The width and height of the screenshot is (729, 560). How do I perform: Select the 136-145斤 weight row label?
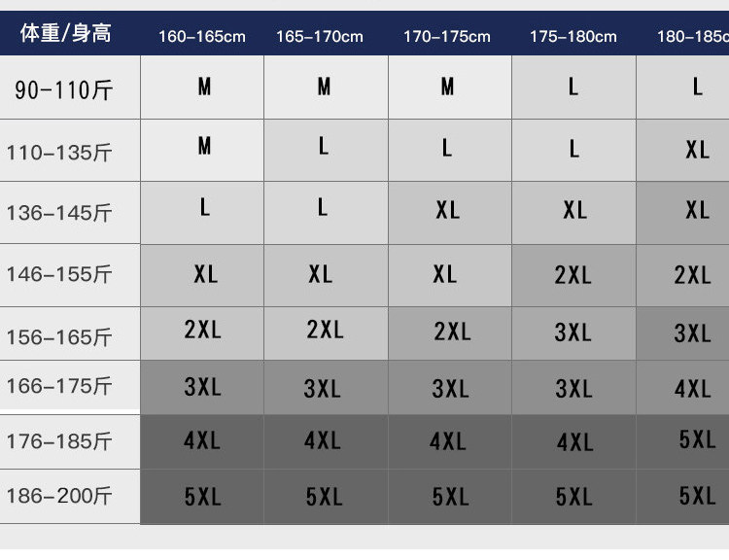click(x=59, y=213)
